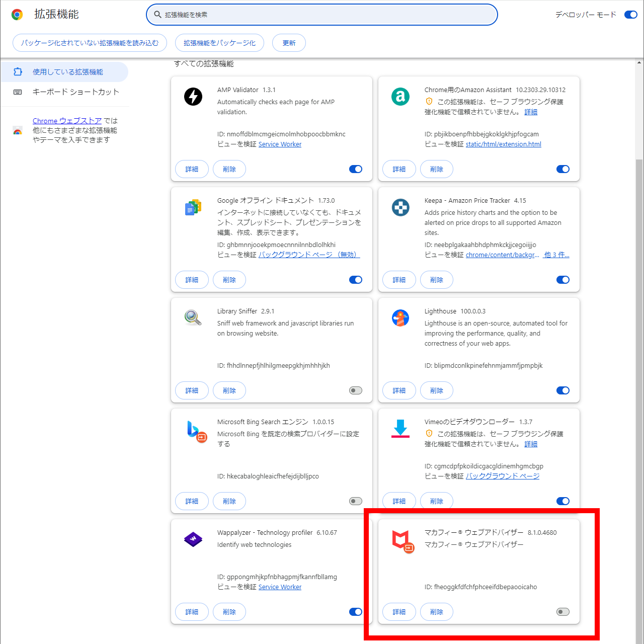Click 他 3 件 link on Keepa card

(x=557, y=255)
